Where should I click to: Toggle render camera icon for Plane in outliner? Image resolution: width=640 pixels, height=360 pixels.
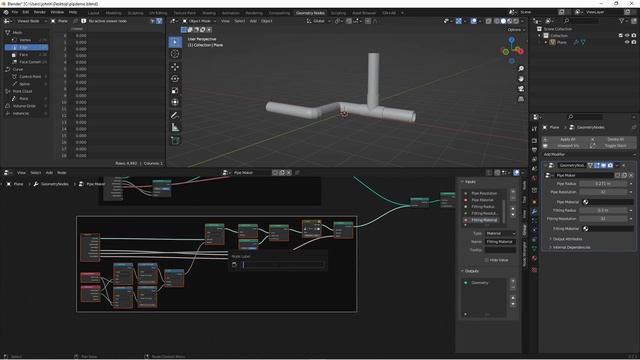(x=633, y=42)
